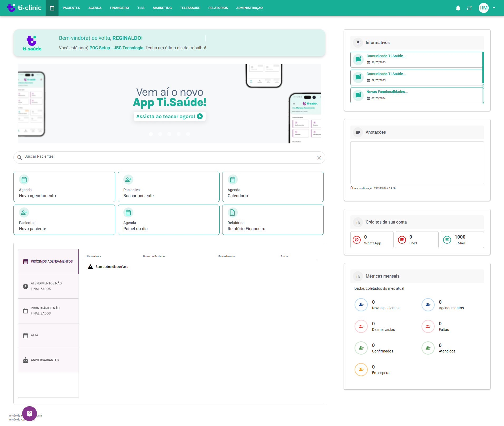Select the first banner carousel dot

click(x=151, y=134)
